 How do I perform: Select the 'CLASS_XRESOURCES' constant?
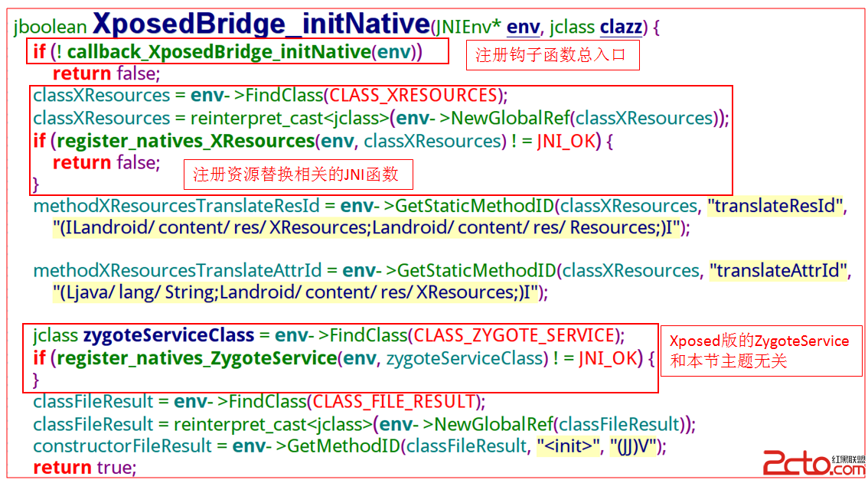tap(413, 95)
